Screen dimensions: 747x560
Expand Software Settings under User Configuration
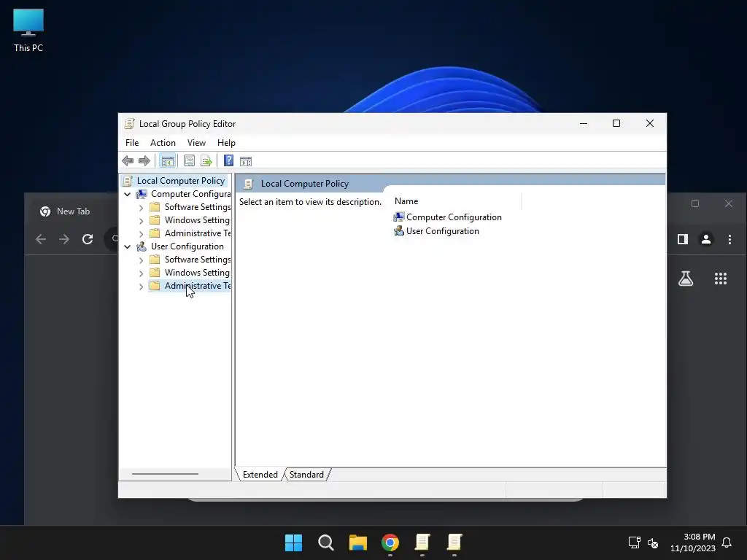click(141, 260)
